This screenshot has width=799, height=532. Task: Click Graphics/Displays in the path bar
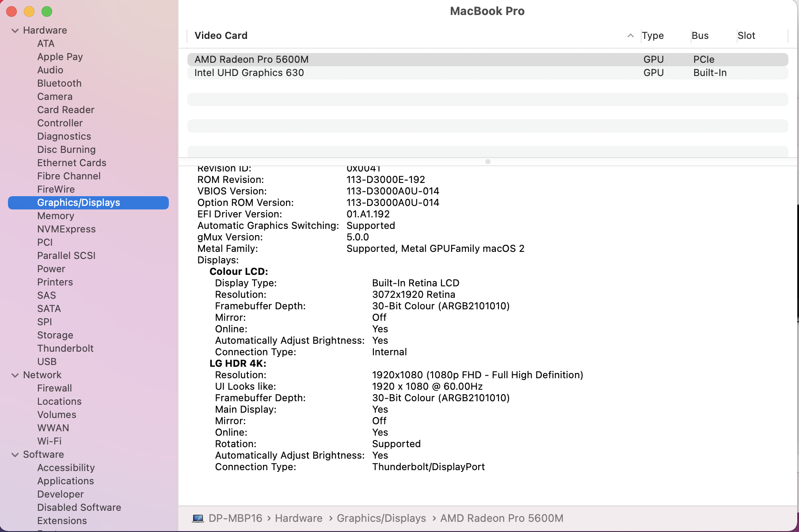click(381, 518)
